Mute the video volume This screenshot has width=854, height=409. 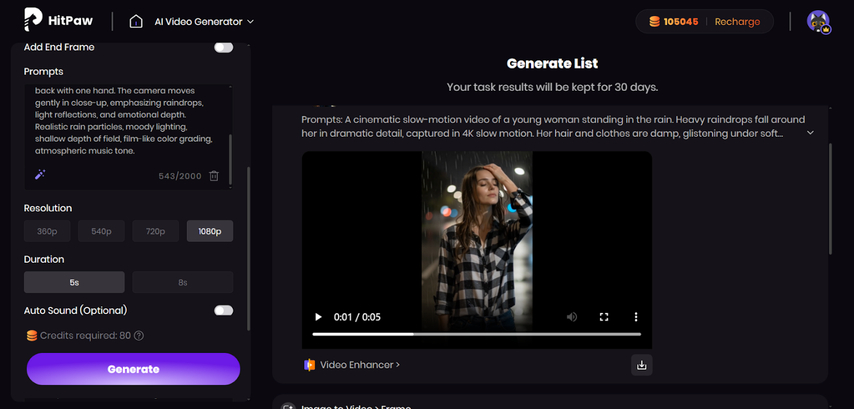coord(572,317)
